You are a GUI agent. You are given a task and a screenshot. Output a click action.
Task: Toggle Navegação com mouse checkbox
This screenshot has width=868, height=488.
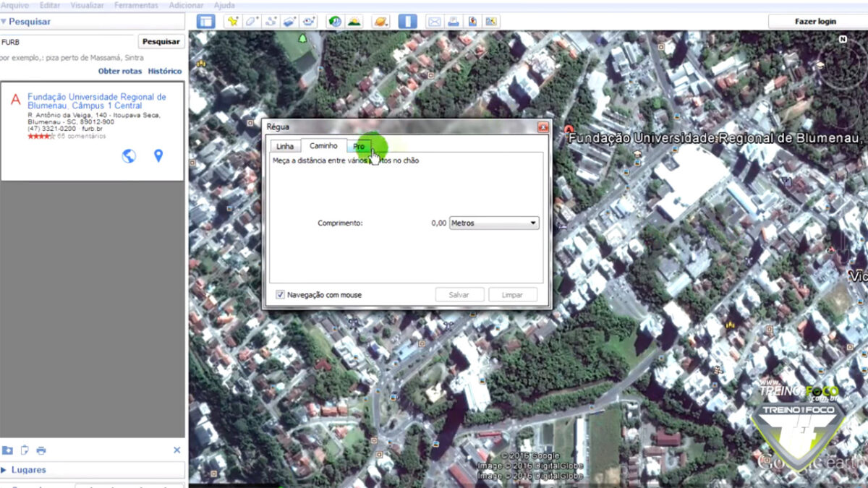click(x=280, y=295)
